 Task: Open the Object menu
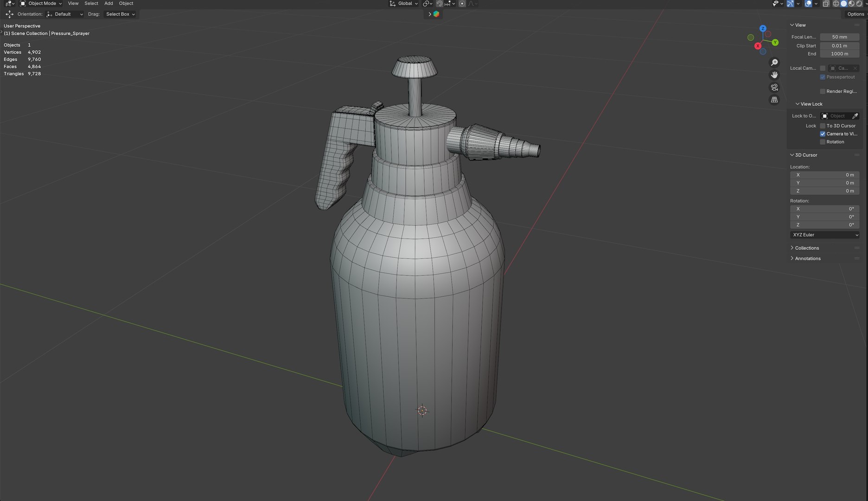tap(126, 4)
